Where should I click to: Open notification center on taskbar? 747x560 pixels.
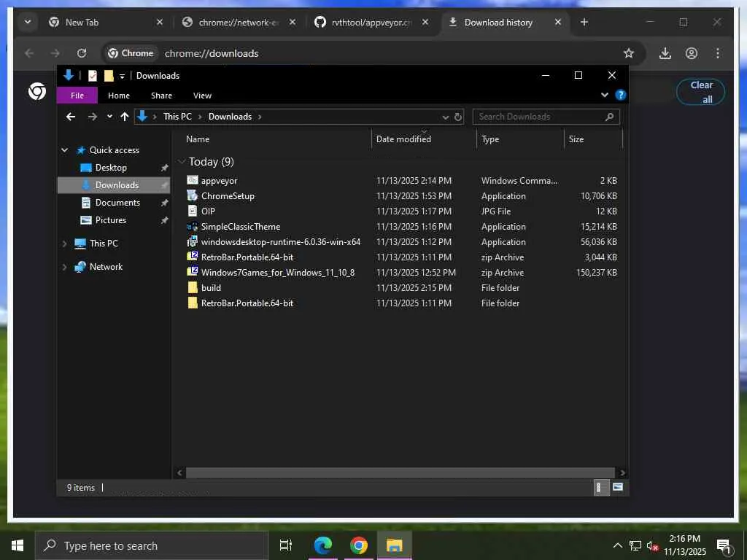click(x=724, y=546)
